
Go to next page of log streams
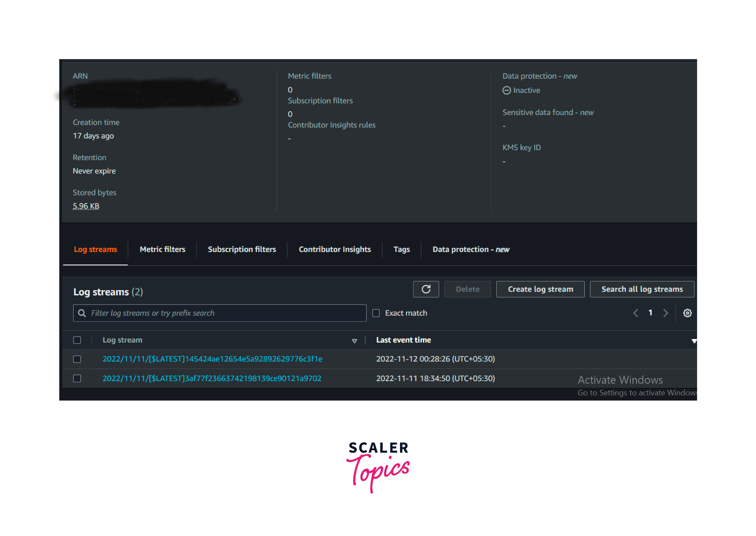click(666, 313)
